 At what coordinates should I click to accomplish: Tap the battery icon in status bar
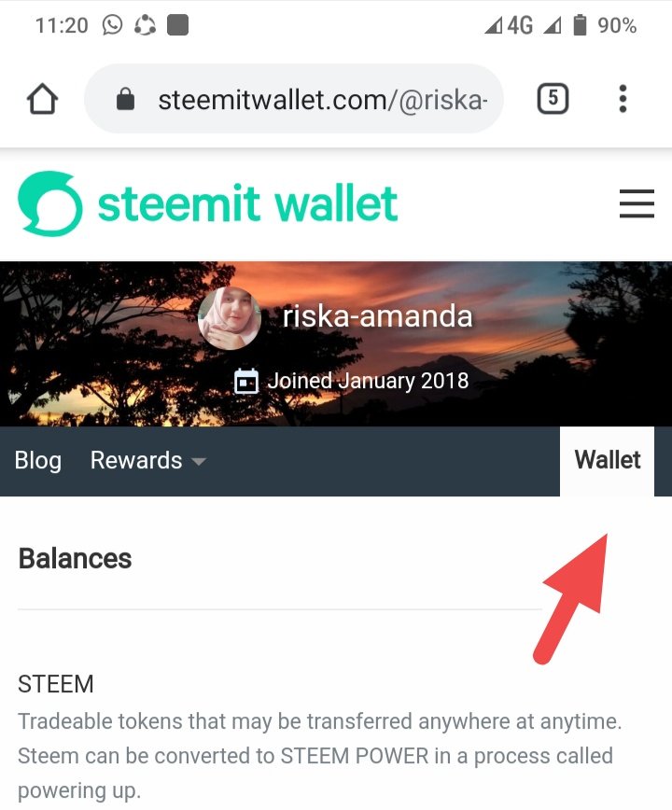580,25
